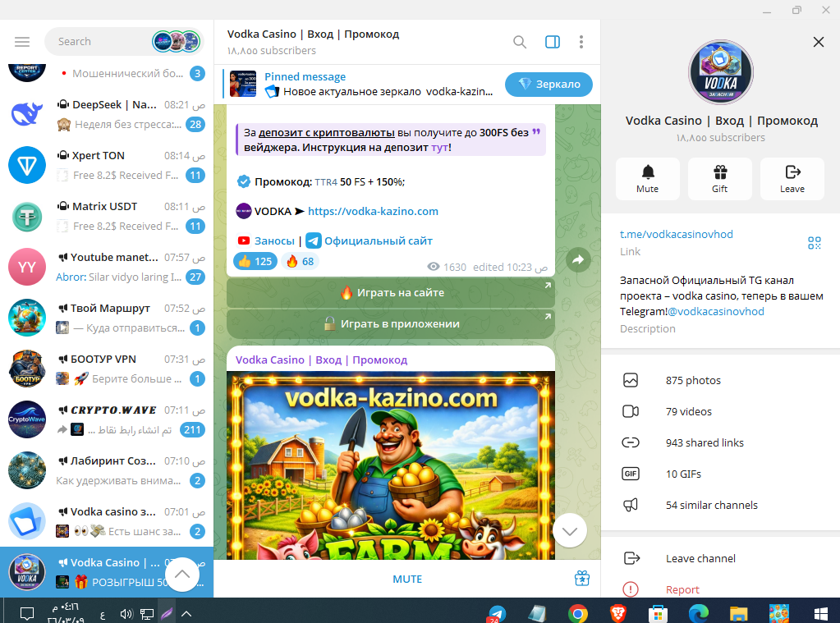This screenshot has width=840, height=623.
Task: Toggle the right info side panel icon
Action: click(553, 42)
